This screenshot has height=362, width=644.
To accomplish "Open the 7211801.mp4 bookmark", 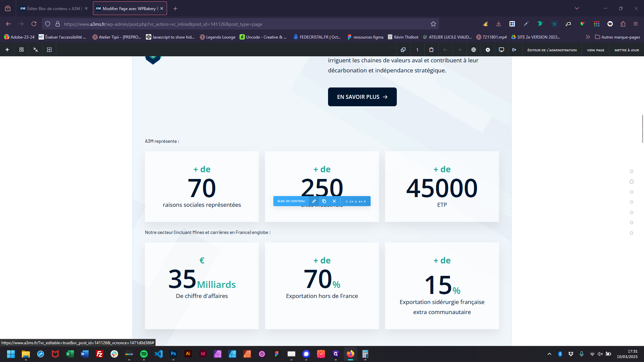I will 491,37.
